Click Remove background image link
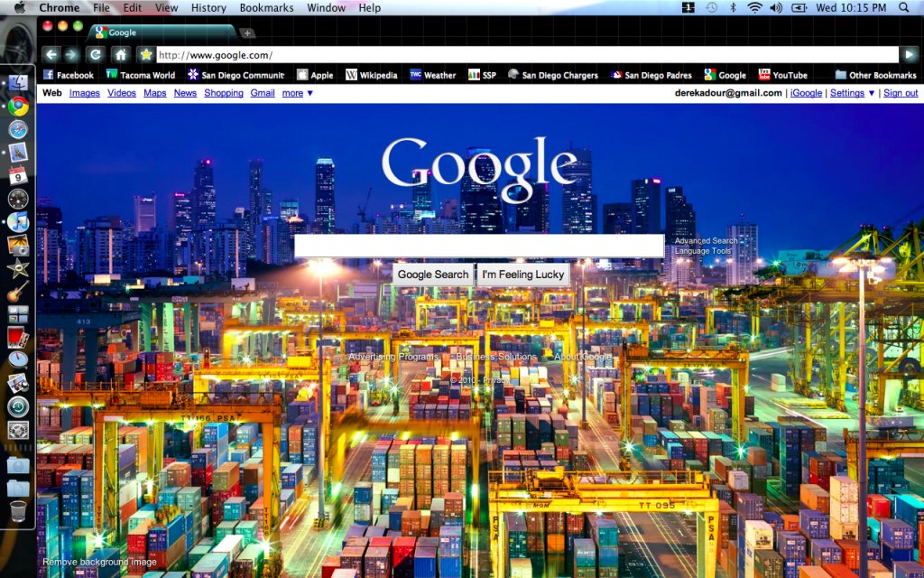 point(99,562)
